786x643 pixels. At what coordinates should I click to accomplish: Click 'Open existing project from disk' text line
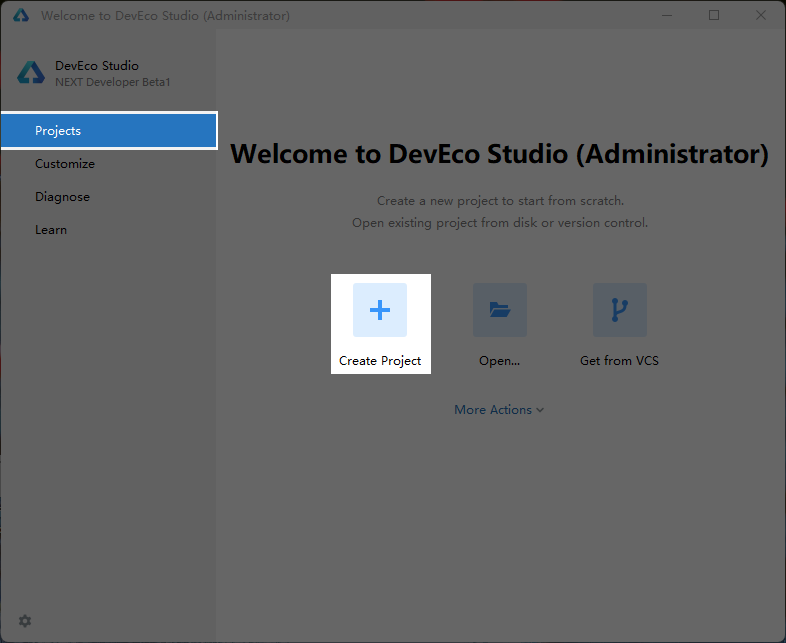pos(500,223)
